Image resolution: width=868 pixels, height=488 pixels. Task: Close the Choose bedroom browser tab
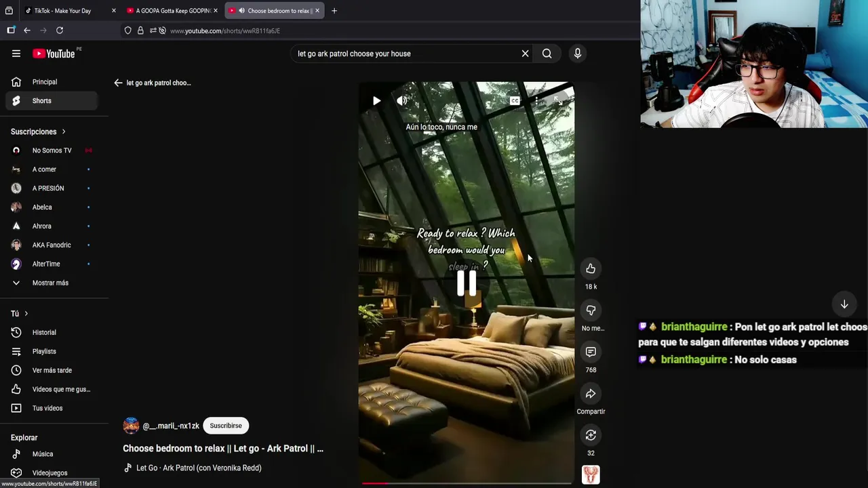(x=316, y=11)
